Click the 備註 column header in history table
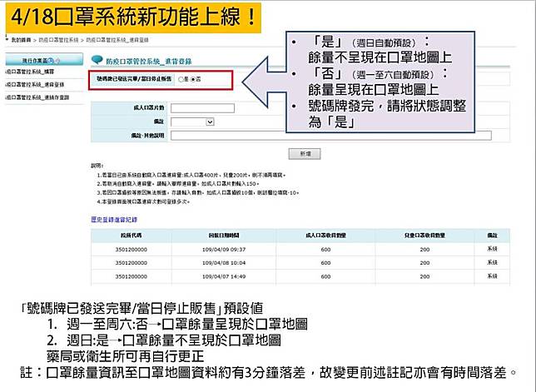The image size is (536, 392). click(x=492, y=236)
